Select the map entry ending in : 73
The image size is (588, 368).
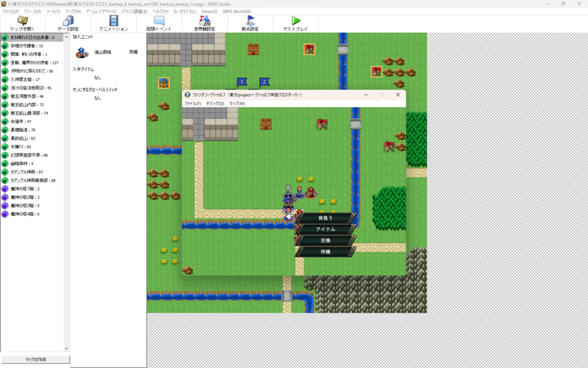pyautogui.click(x=32, y=105)
